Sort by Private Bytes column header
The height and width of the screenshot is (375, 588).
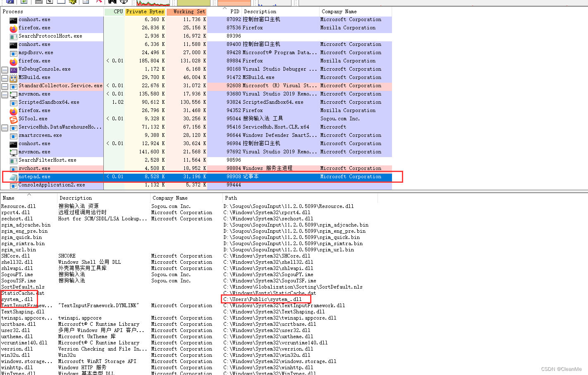[x=145, y=12]
